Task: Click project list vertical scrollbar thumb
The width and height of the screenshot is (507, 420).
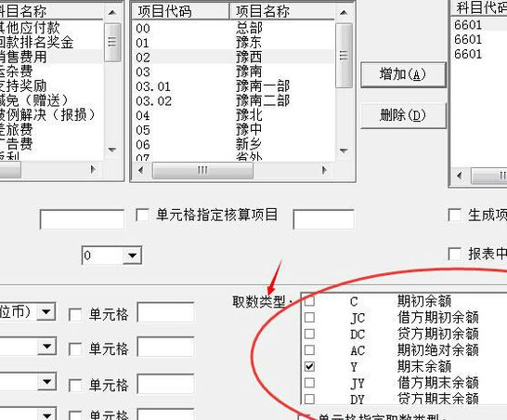Action: point(344,56)
